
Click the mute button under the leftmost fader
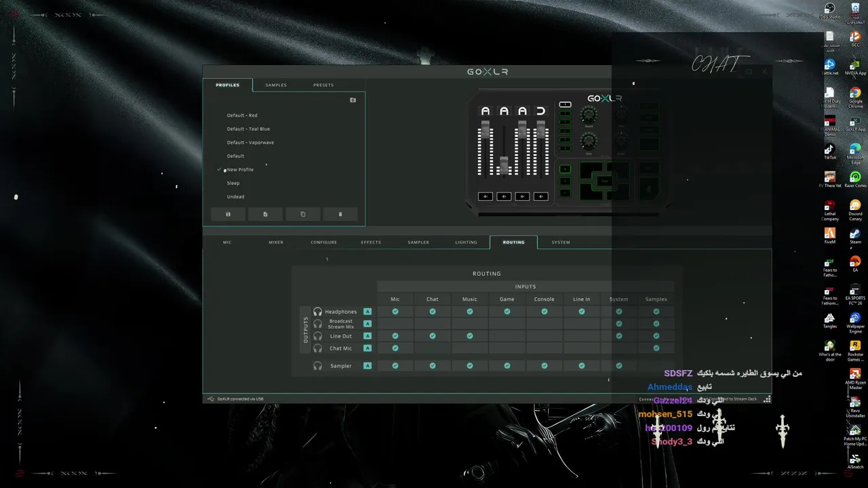pyautogui.click(x=485, y=197)
